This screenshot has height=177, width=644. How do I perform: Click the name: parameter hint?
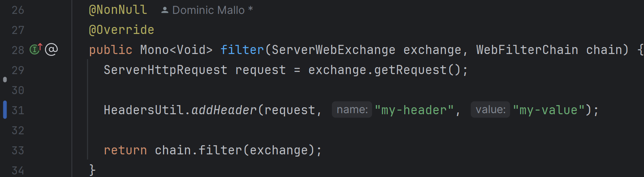[x=352, y=109]
